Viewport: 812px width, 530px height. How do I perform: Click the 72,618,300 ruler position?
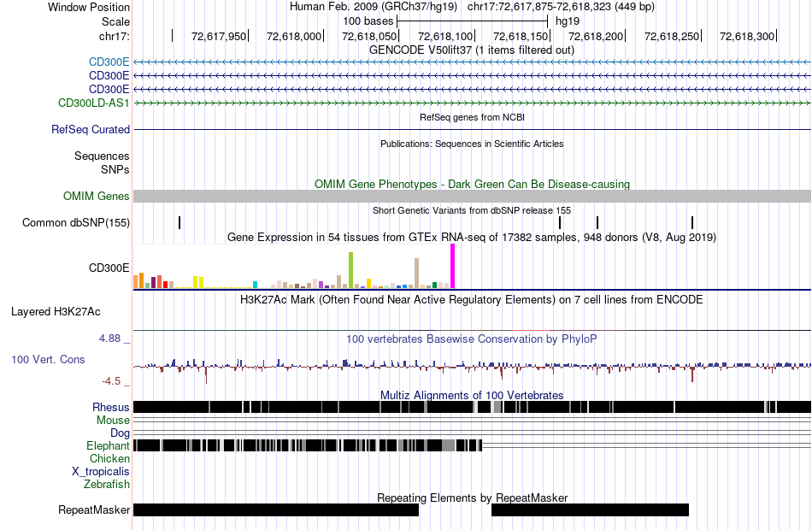pyautogui.click(x=747, y=36)
